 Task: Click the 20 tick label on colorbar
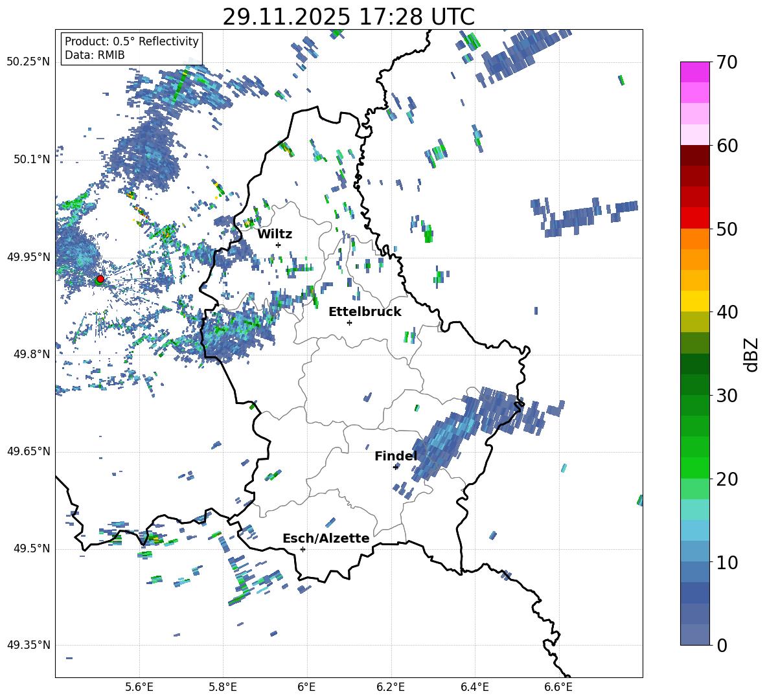pos(727,479)
